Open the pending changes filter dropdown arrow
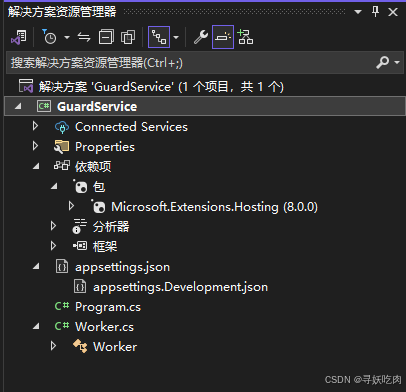 coord(67,37)
